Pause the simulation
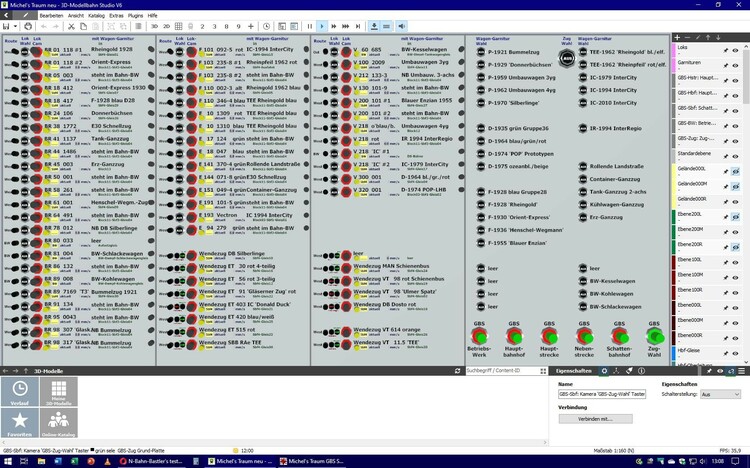This screenshot has width=750, height=468. pos(310,26)
